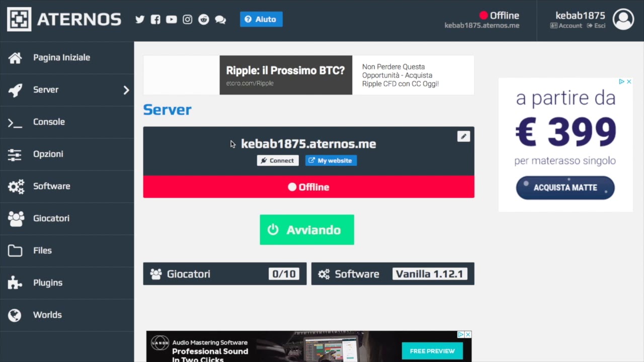Open Plugins in the sidebar

pyautogui.click(x=67, y=283)
